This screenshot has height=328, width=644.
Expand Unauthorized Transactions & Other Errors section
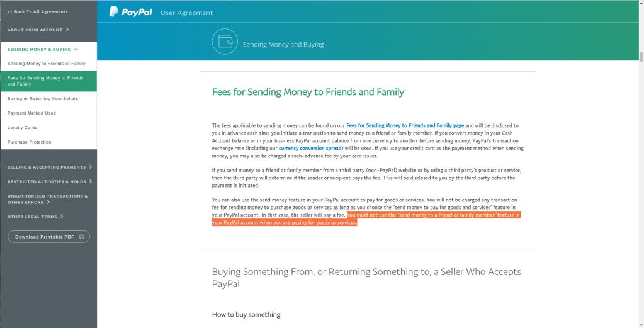coord(48,199)
